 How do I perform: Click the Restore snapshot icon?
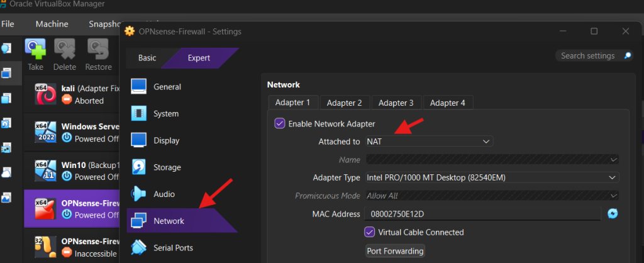point(98,50)
